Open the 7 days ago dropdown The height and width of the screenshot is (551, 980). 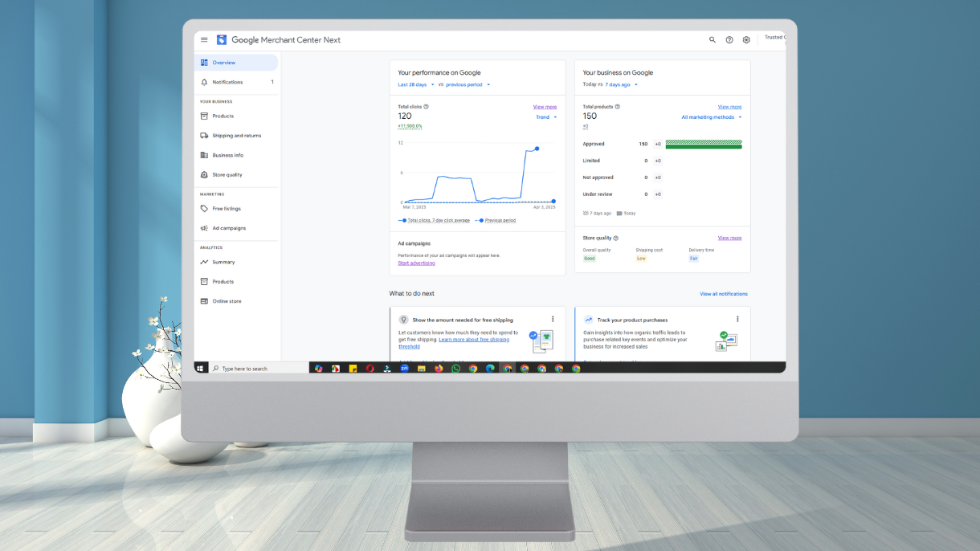621,84
